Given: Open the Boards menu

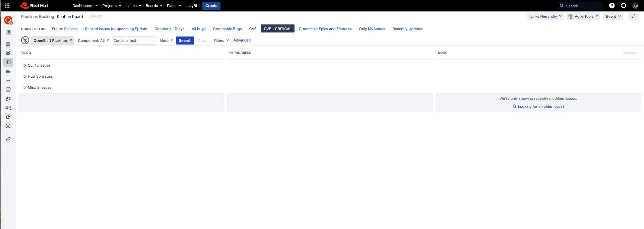Looking at the screenshot, I should click(154, 6).
